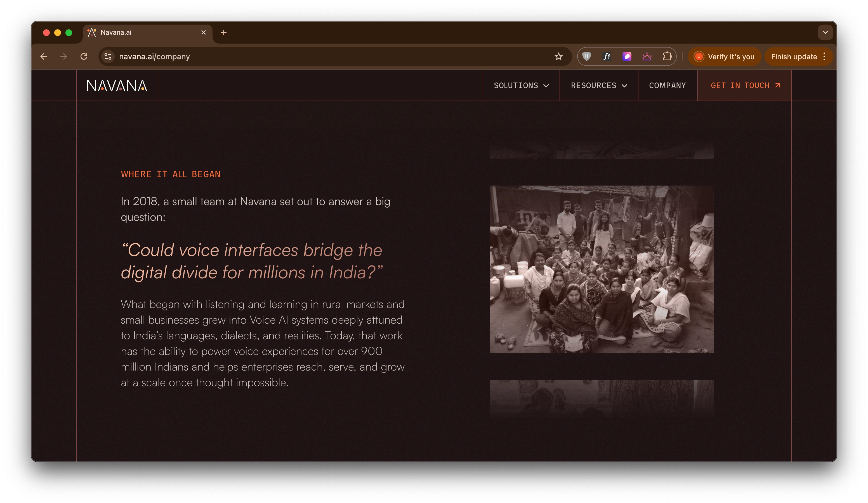Image resolution: width=868 pixels, height=503 pixels.
Task: Click the NAVANA logo
Action: (x=117, y=86)
